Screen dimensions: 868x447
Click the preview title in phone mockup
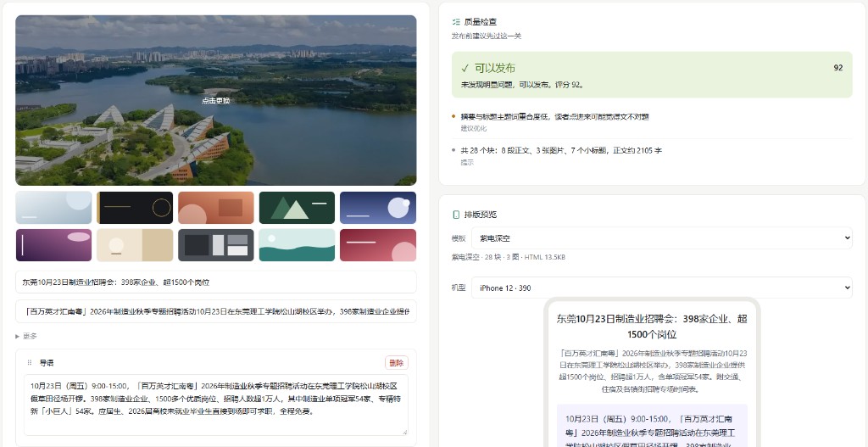652,327
